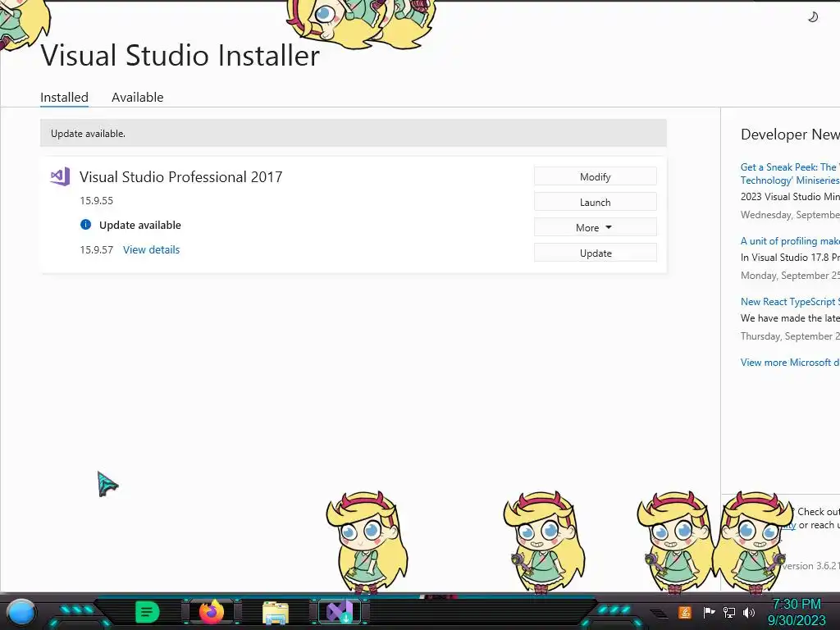Click the 'Developer News' heading

tap(790, 135)
